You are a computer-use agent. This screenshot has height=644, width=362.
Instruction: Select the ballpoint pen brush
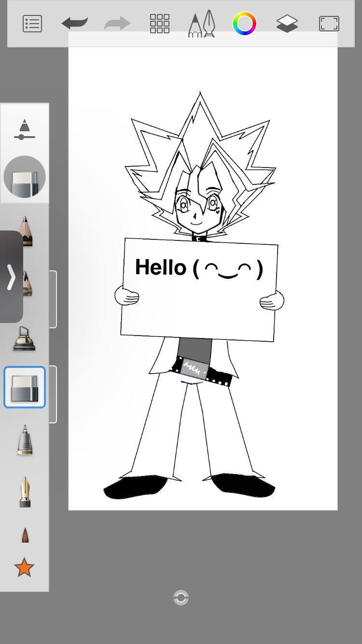tap(25, 440)
